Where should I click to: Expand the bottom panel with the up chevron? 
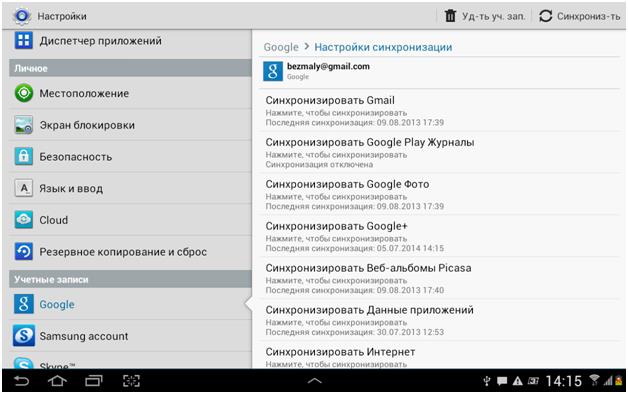[314, 381]
